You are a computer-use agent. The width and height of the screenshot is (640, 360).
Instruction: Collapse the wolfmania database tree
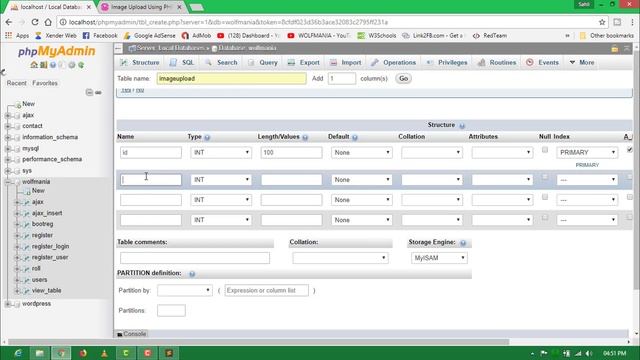point(7,182)
